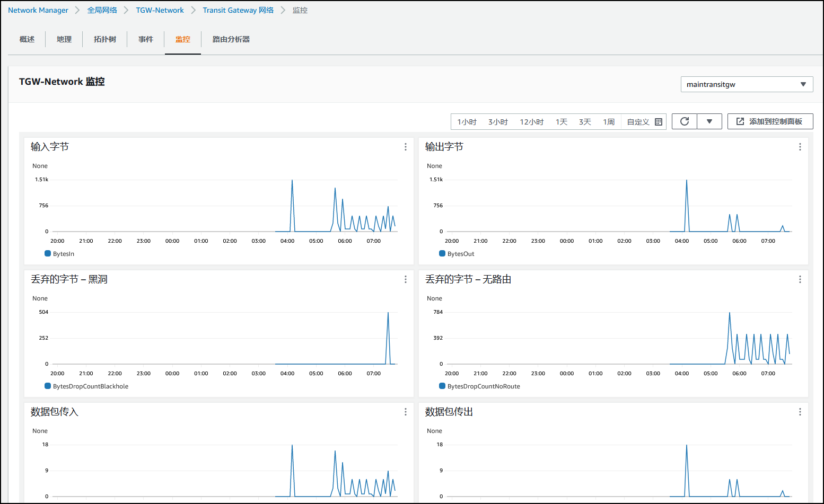Open Transit Gateway 网络 breadcrumb link
The image size is (824, 504).
click(239, 10)
